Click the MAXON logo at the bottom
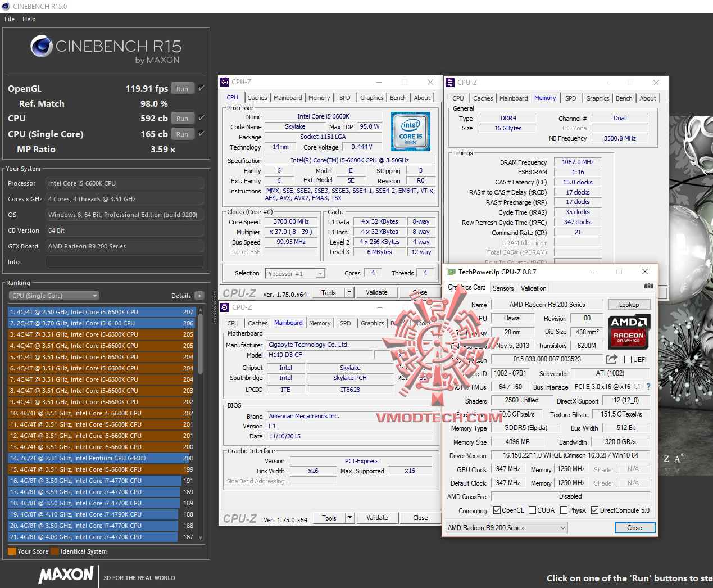The height and width of the screenshot is (588, 713). [x=66, y=575]
